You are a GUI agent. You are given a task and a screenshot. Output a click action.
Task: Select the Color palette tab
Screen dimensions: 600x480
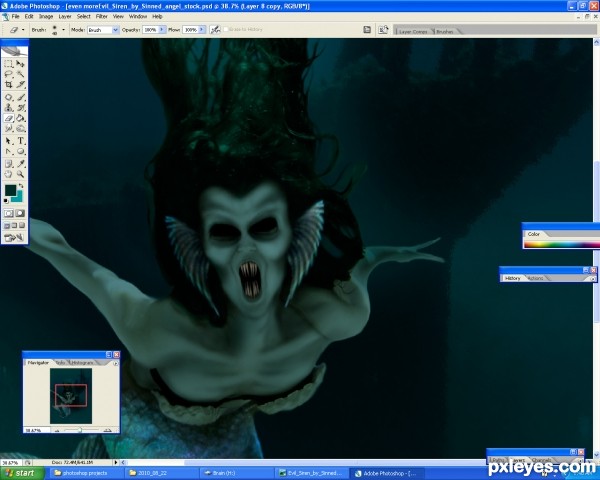click(x=533, y=234)
